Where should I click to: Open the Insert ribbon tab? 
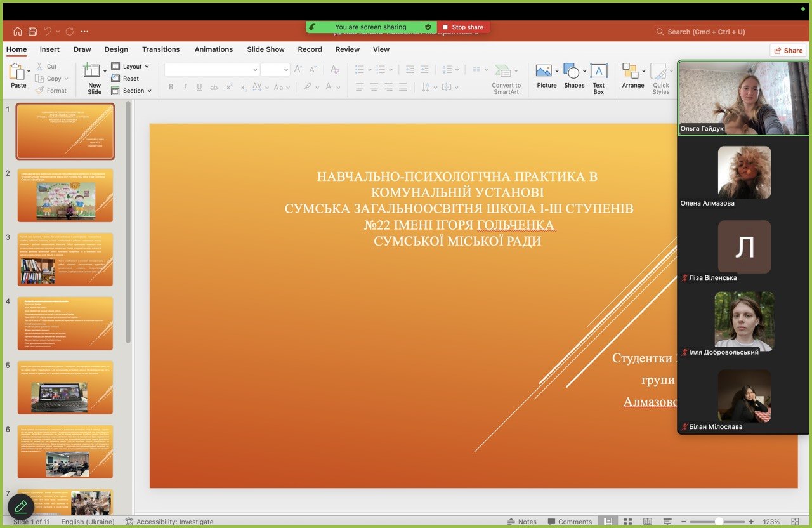49,49
